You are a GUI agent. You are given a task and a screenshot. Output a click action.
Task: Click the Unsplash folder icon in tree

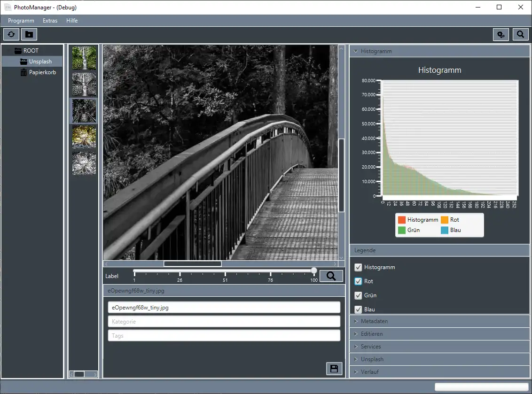23,62
